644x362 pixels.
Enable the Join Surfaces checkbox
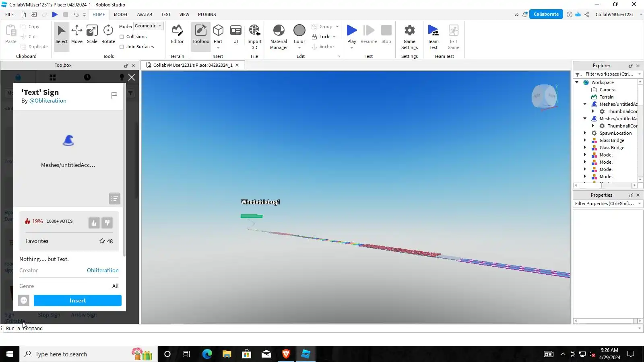[122, 47]
